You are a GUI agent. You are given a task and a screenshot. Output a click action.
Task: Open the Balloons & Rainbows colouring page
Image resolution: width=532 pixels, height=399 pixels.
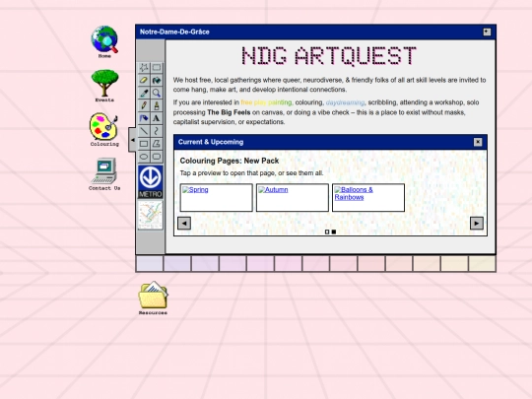tap(368, 198)
